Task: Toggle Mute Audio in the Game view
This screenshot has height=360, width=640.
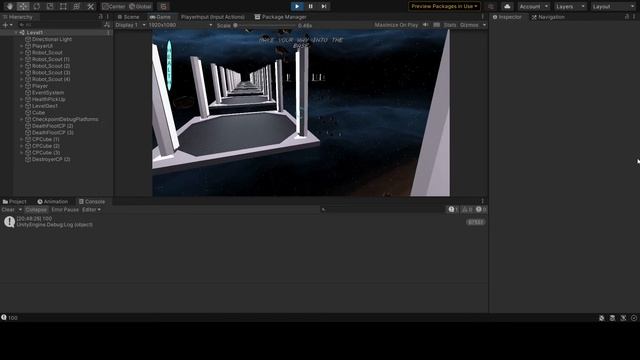Action: coord(426,25)
